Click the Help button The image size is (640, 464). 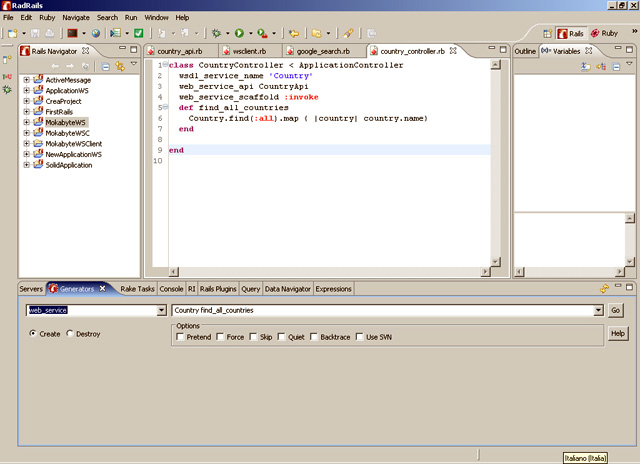pyautogui.click(x=618, y=333)
